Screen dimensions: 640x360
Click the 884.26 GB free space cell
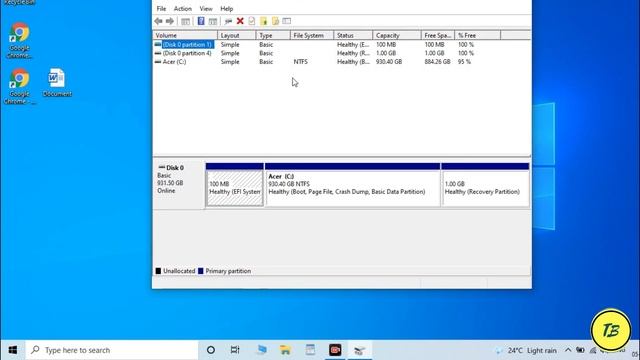pyautogui.click(x=437, y=62)
